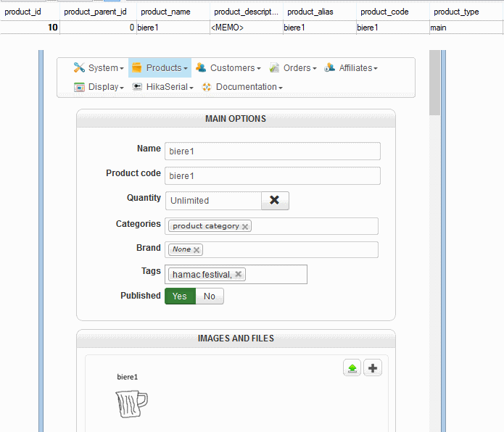The image size is (504, 432).
Task: Click the Quantity Unlimited field
Action: (x=213, y=201)
